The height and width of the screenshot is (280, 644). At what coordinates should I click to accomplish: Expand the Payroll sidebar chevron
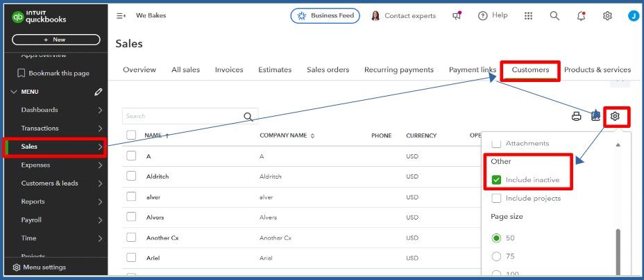click(100, 220)
